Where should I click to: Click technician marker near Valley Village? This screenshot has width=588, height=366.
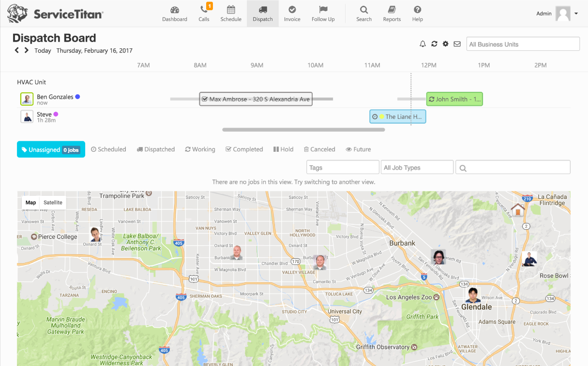319,263
